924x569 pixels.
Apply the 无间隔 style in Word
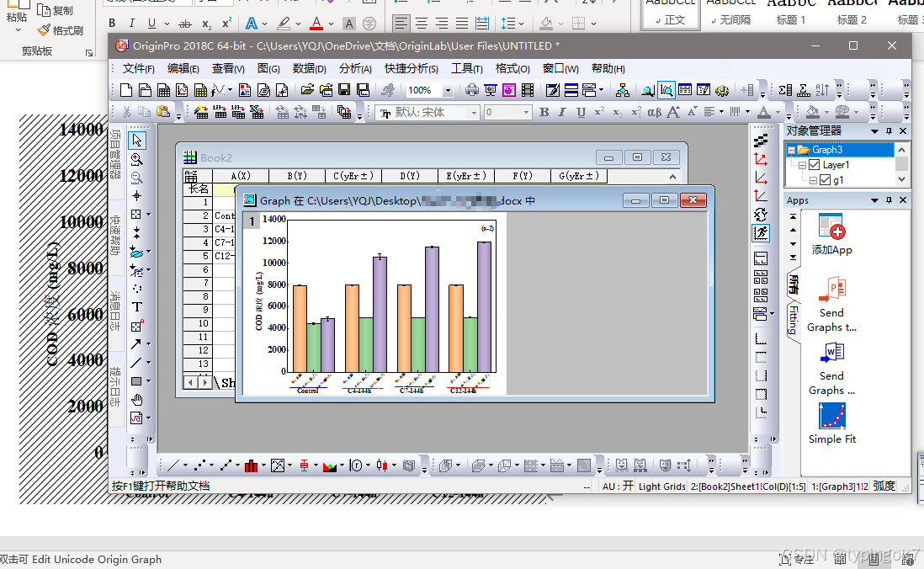pyautogui.click(x=730, y=13)
